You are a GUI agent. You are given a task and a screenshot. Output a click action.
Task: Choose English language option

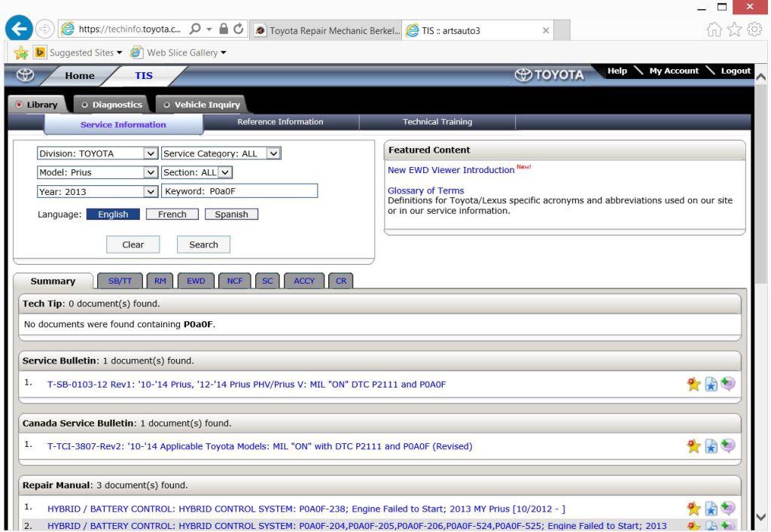[113, 214]
